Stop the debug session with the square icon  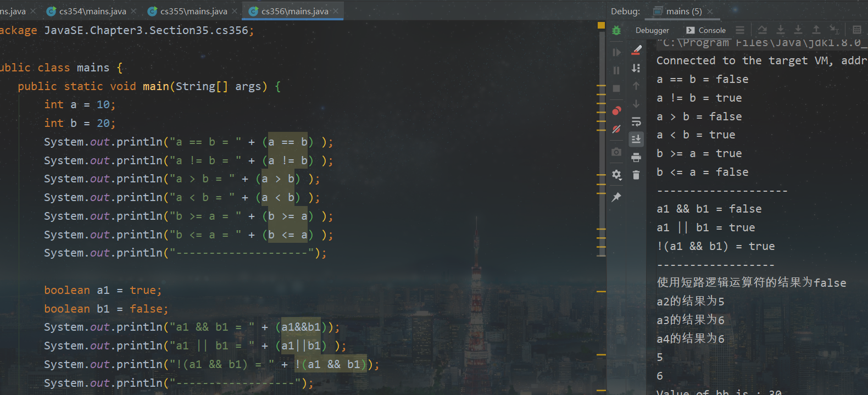pos(616,88)
